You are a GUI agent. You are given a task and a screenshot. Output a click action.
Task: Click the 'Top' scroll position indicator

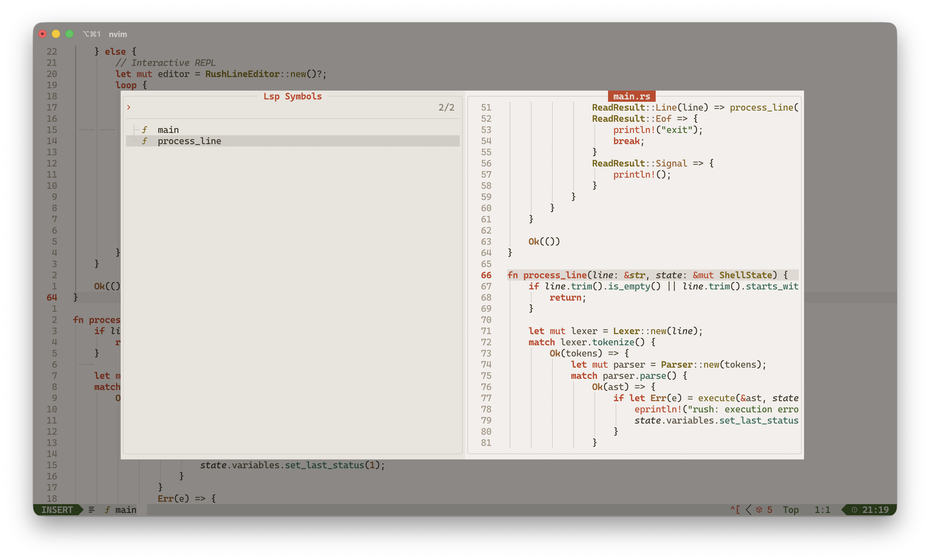coord(791,510)
